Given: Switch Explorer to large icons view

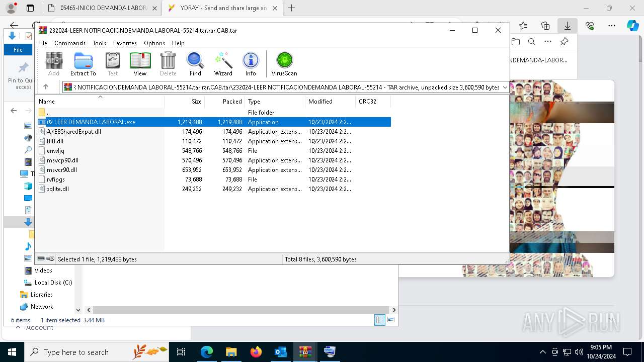Looking at the screenshot, I should [391, 320].
